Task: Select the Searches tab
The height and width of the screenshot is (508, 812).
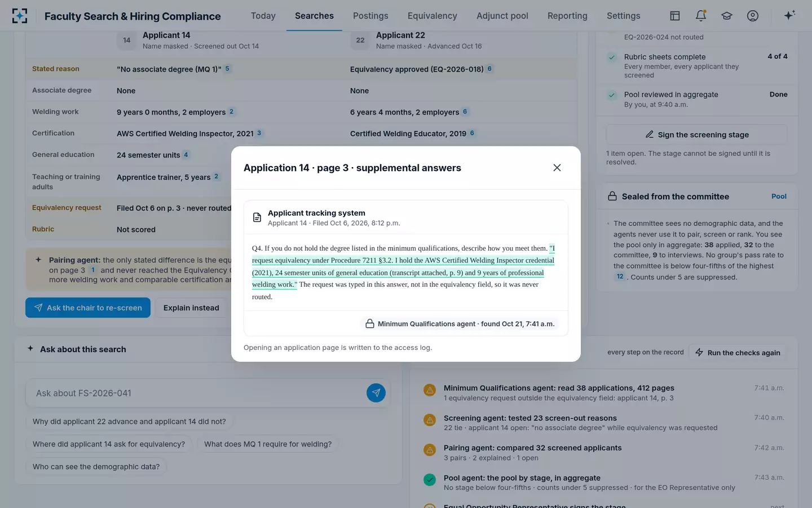Action: pos(314,16)
